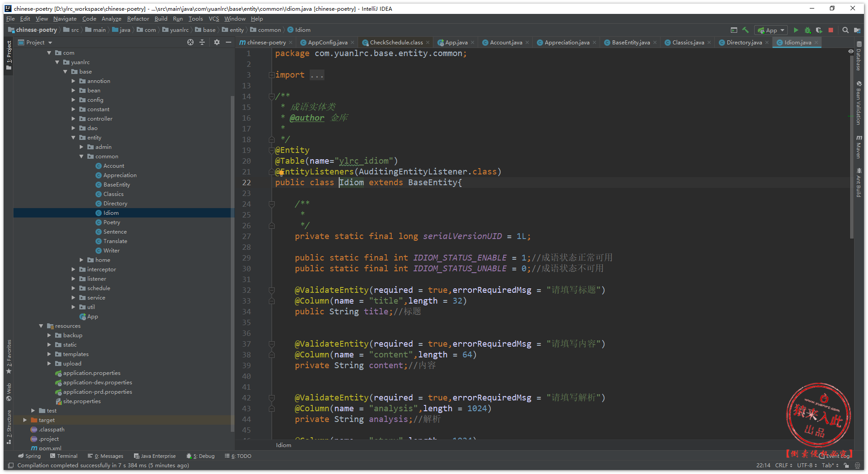Expand the admin folder
This screenshot has width=868, height=474.
click(82, 147)
